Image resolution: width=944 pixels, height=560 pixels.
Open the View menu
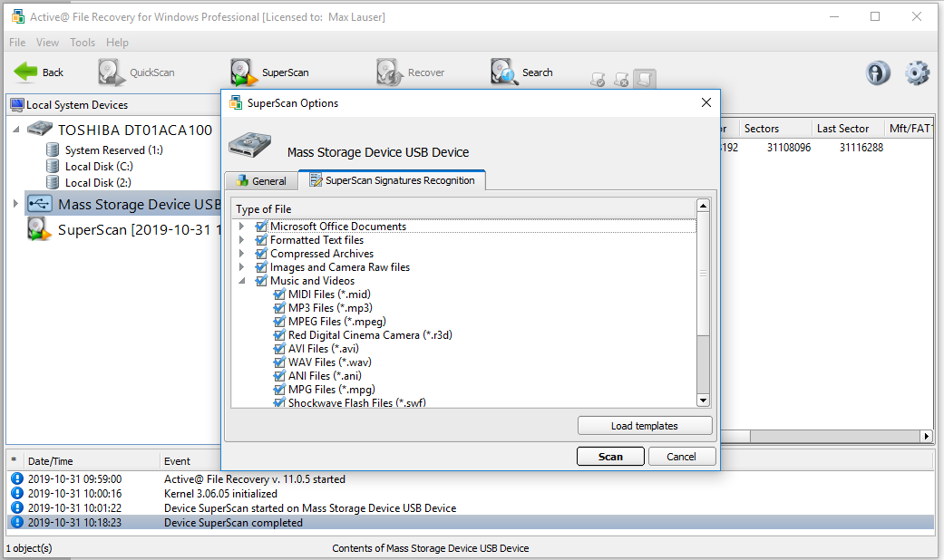(47, 42)
